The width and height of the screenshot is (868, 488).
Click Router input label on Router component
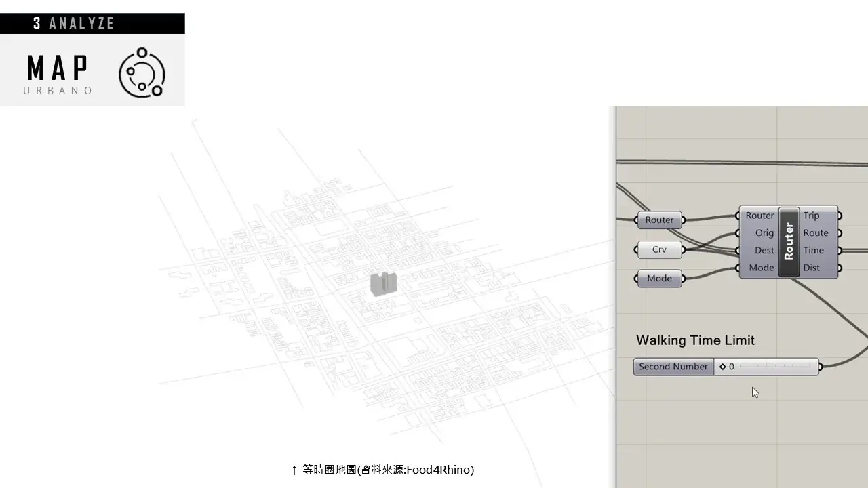(759, 216)
